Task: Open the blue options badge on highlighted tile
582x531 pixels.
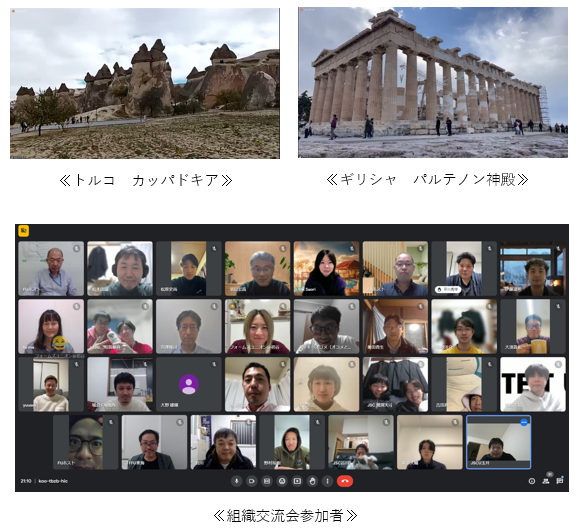Action: coord(524,422)
